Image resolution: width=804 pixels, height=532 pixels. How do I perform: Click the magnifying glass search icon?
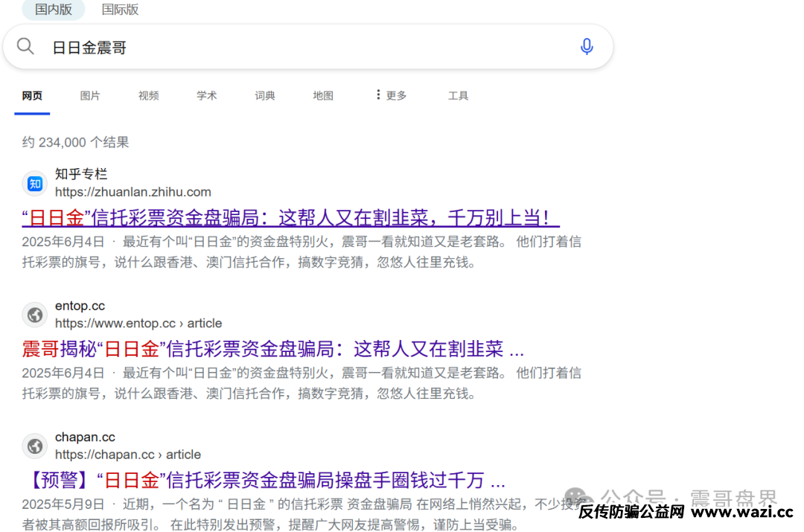[25, 47]
